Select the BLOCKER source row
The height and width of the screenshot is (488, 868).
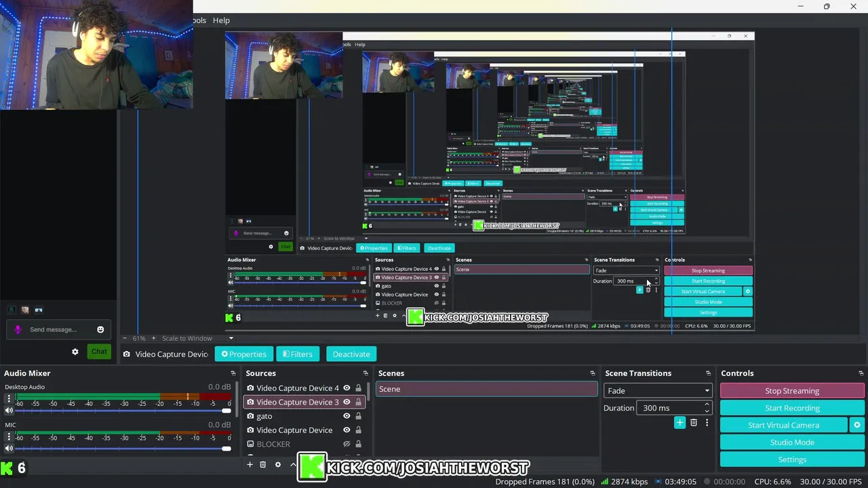[x=273, y=444]
